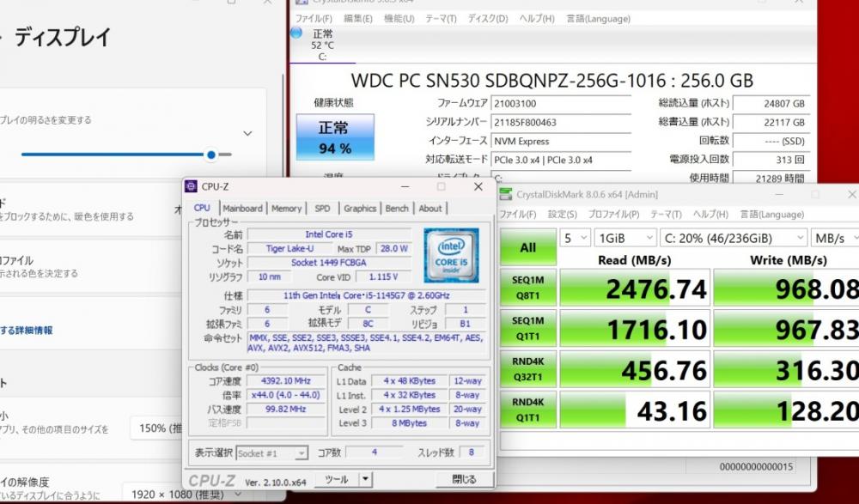Click the 2476.74 read result

tap(635, 288)
